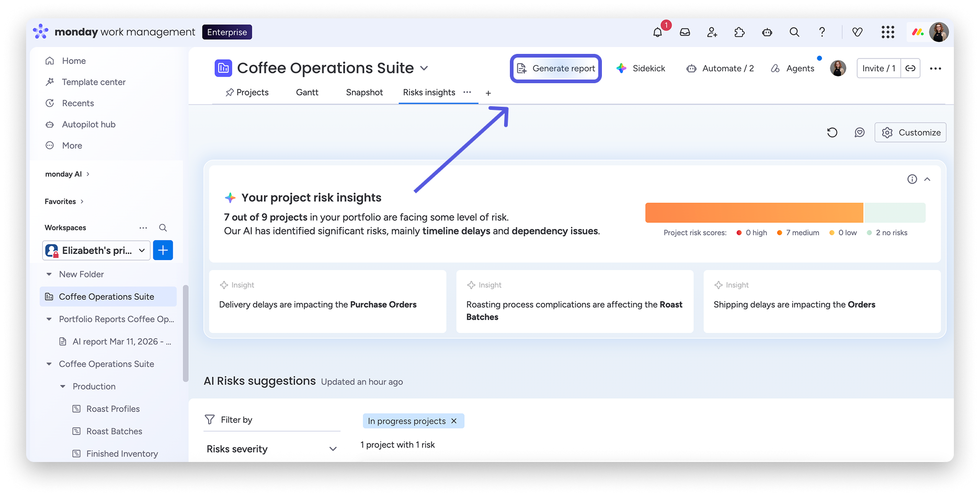
Task: Click the green no-risks bar segment
Action: pyautogui.click(x=895, y=213)
